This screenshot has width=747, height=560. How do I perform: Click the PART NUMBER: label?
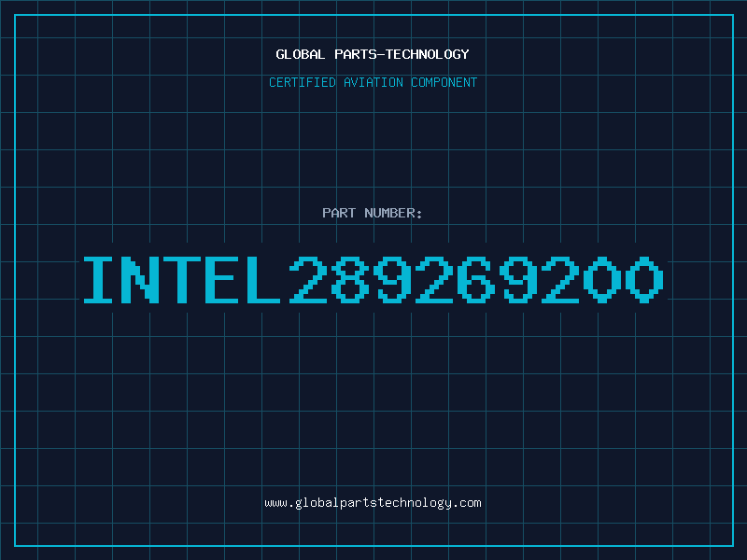click(x=373, y=213)
